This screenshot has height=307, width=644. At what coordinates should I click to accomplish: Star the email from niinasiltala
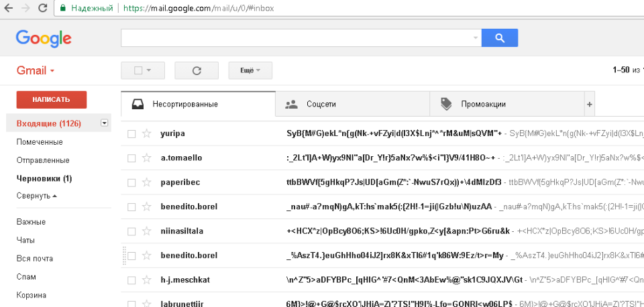pyautogui.click(x=147, y=231)
